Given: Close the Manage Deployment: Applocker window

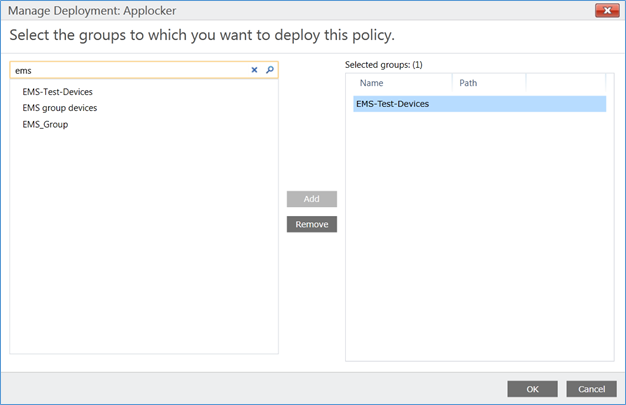Looking at the screenshot, I should (607, 10).
